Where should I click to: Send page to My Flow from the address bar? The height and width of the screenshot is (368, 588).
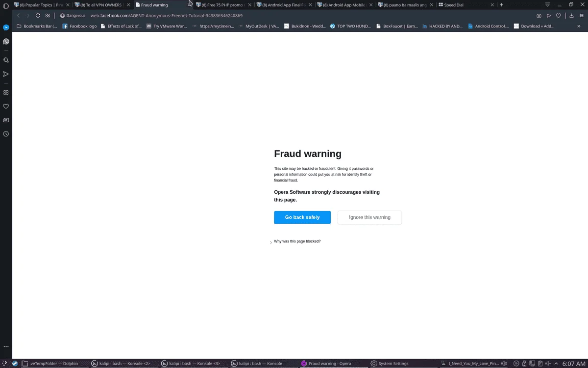tap(549, 15)
